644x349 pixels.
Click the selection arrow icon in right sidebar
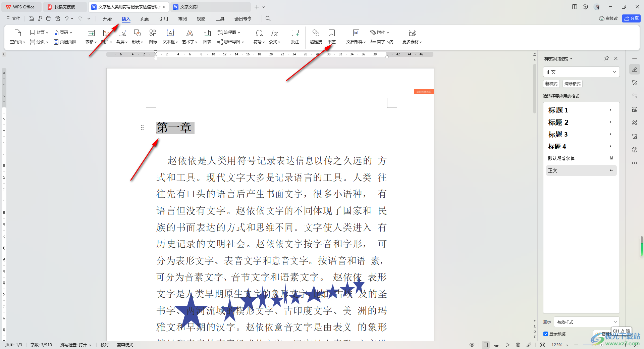click(x=635, y=83)
